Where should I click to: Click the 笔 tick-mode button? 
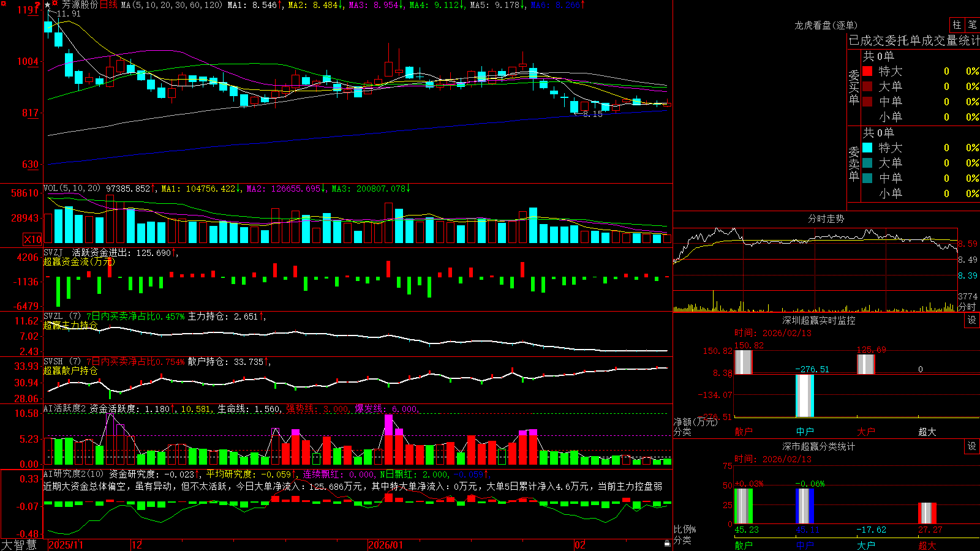pos(972,25)
